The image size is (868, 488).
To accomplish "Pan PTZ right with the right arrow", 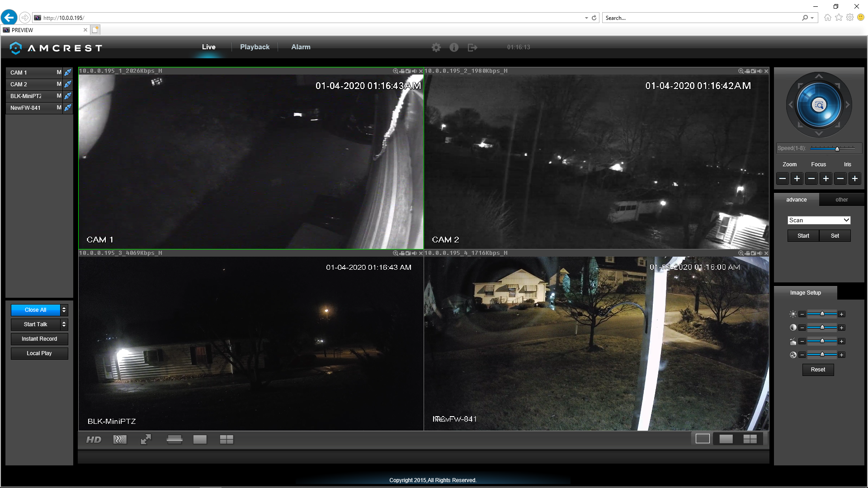I will click(848, 105).
